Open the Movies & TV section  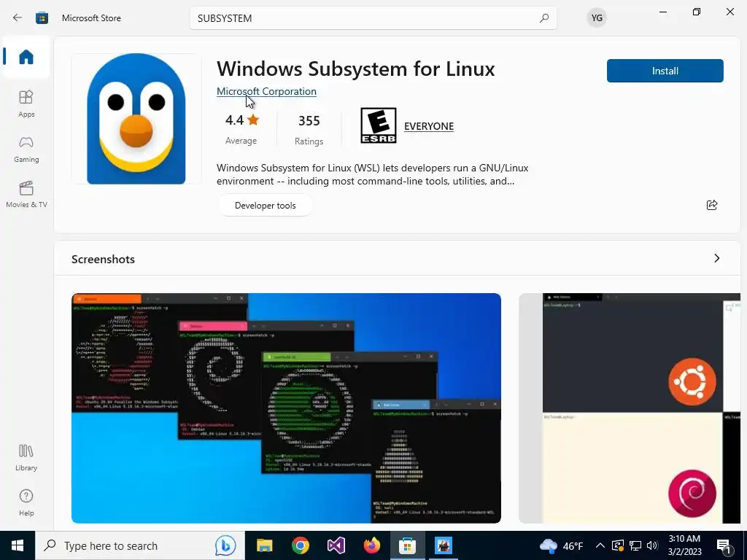coord(26,195)
